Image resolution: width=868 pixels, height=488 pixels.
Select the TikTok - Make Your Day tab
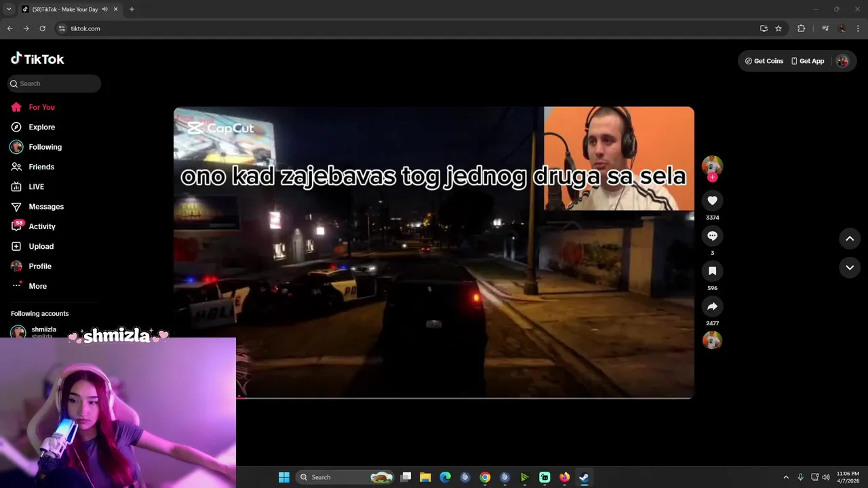[64, 9]
